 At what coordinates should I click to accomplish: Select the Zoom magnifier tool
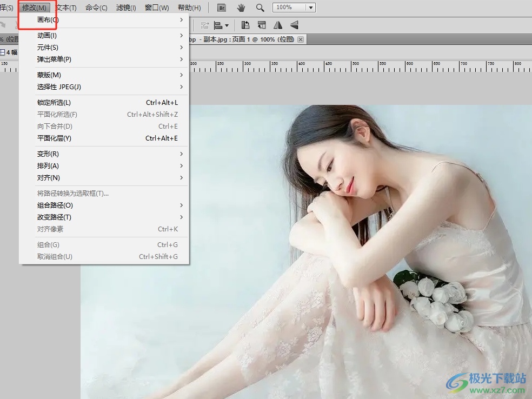(260, 8)
